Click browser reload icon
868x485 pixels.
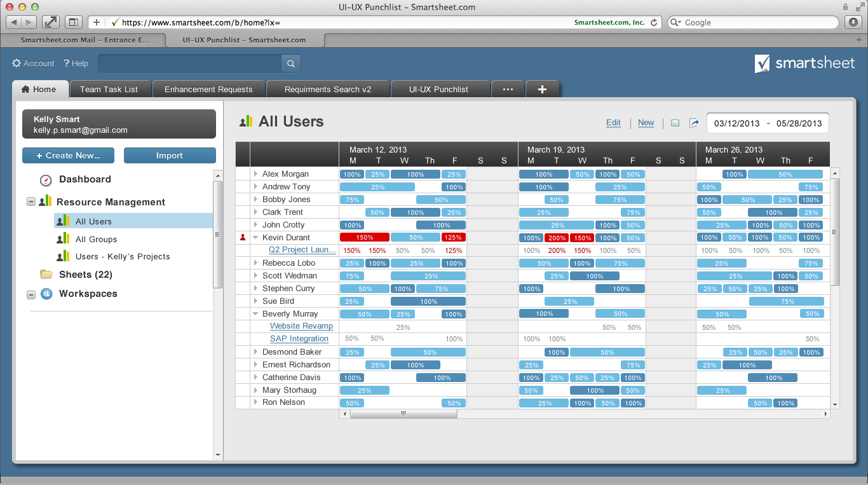[x=653, y=22]
